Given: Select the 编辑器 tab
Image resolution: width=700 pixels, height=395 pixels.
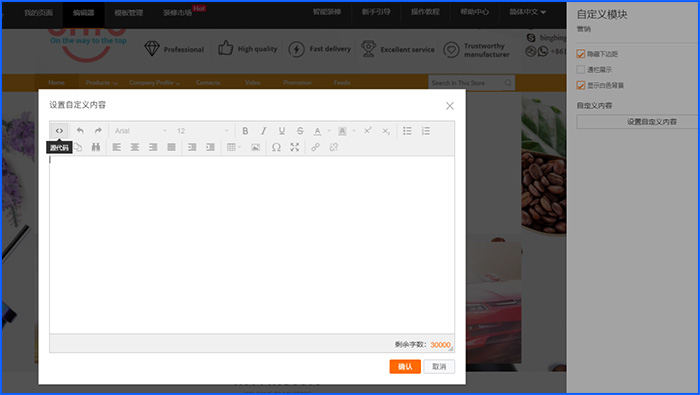Looking at the screenshot, I should 83,12.
